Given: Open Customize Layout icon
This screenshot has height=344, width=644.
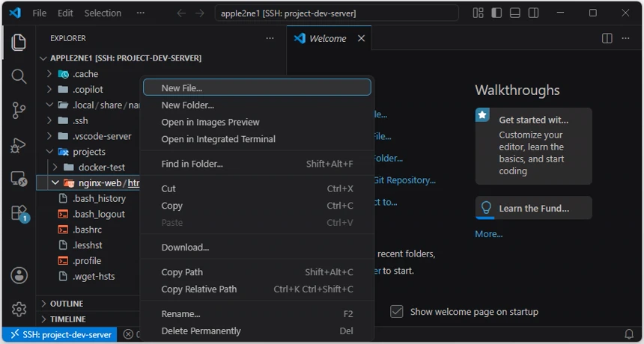Looking at the screenshot, I should coord(478,13).
